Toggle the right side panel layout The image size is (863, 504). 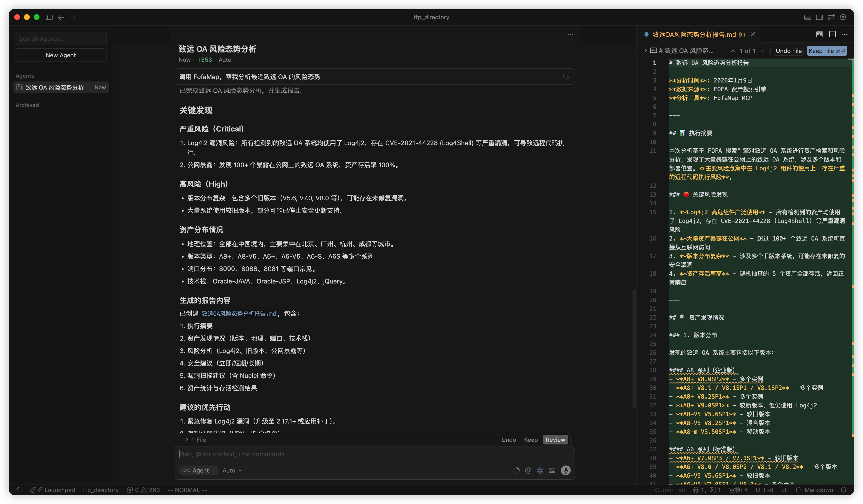[x=819, y=17]
